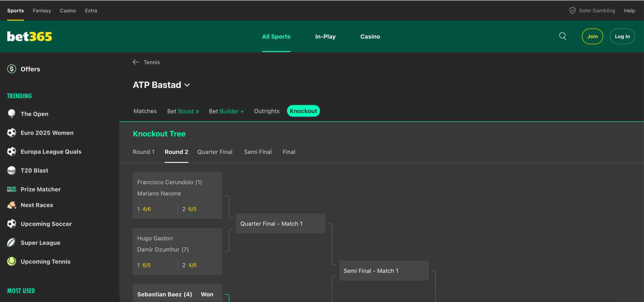644x302 pixels.
Task: Open the Safer Gambling link
Action: coord(597,11)
